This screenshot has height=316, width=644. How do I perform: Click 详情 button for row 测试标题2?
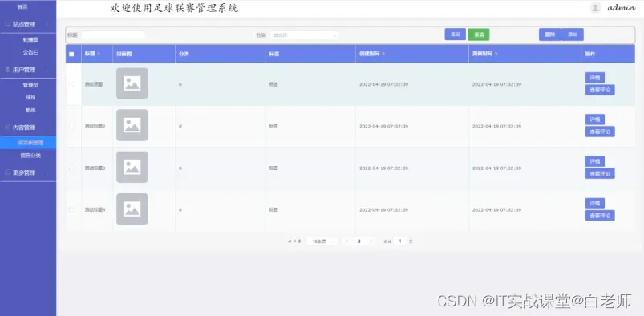click(x=595, y=120)
